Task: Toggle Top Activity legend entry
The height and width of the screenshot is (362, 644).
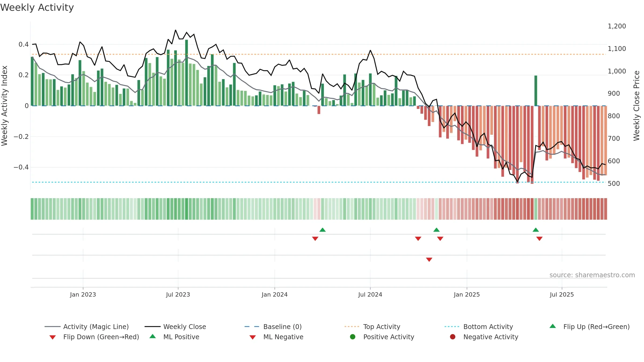Action: 372,327
